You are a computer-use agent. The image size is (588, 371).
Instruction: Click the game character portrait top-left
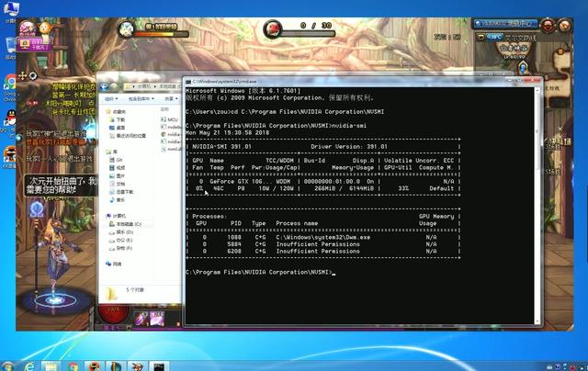pos(28,28)
